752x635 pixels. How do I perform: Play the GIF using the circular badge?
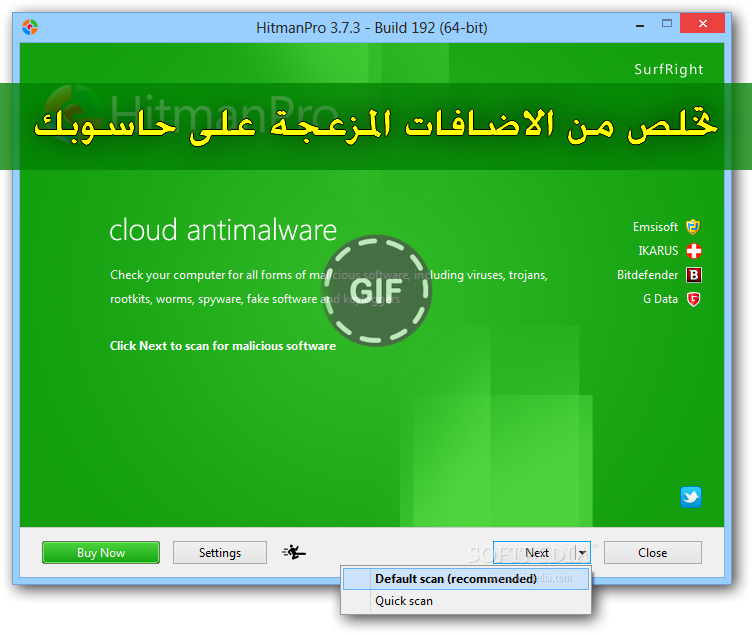pyautogui.click(x=376, y=290)
